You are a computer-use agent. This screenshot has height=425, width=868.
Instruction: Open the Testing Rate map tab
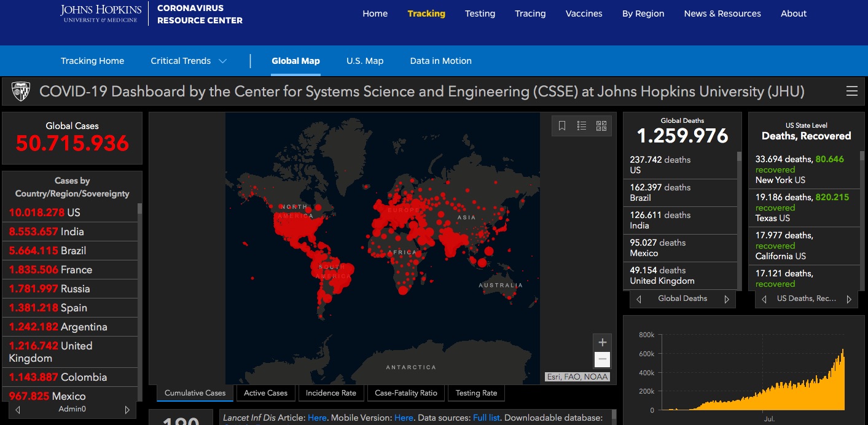(x=476, y=393)
